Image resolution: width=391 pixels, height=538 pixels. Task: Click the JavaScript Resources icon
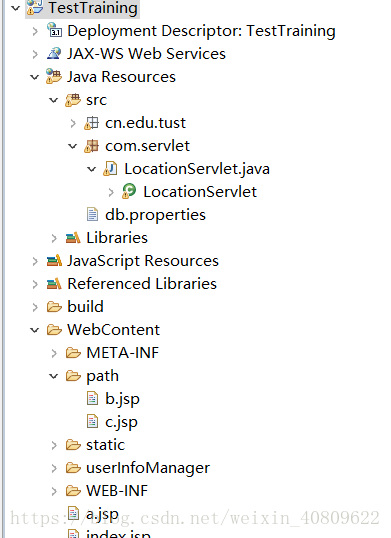coord(54,260)
